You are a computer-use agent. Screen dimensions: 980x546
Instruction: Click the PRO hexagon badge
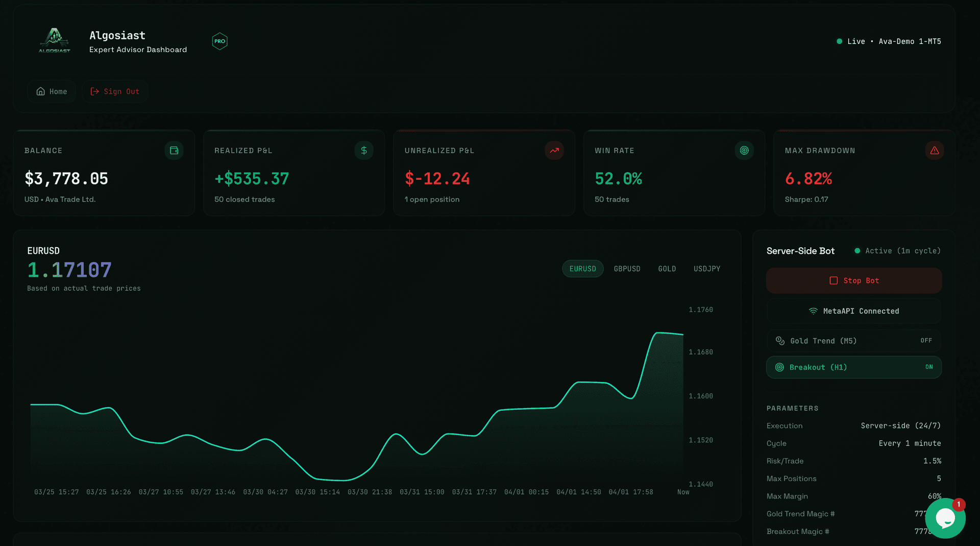(219, 41)
